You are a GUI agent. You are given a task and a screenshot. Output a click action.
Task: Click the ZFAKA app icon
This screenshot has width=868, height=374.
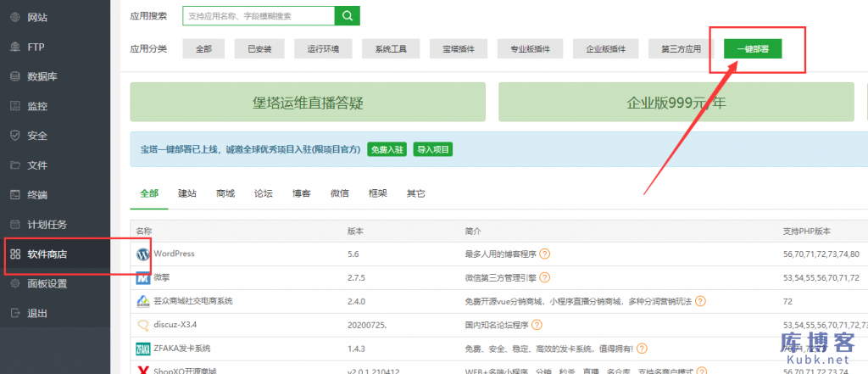(142, 349)
